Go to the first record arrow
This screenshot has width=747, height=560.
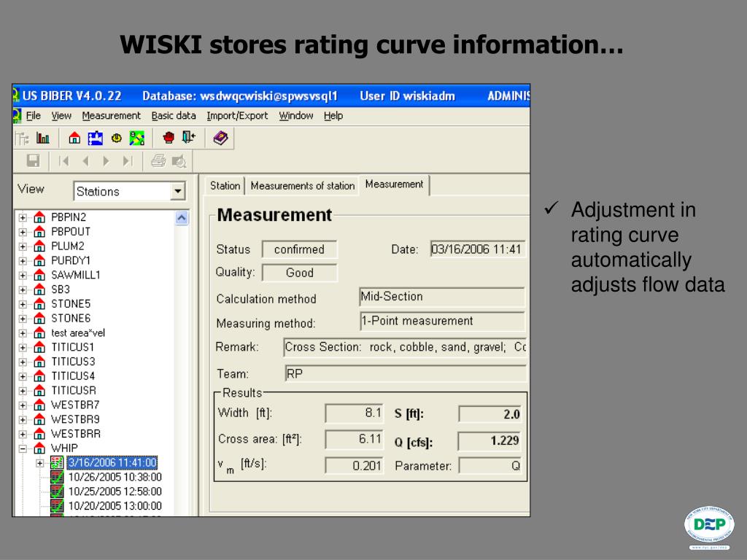pyautogui.click(x=63, y=161)
